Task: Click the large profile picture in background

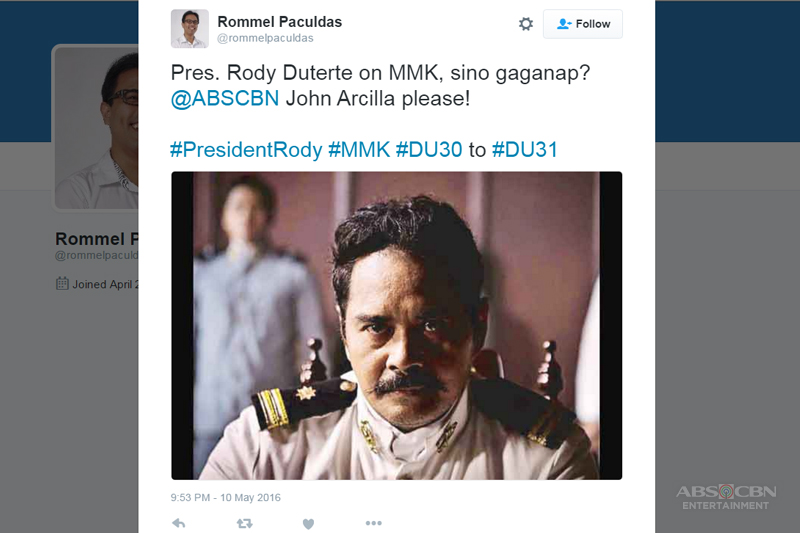Action: pyautogui.click(x=96, y=128)
